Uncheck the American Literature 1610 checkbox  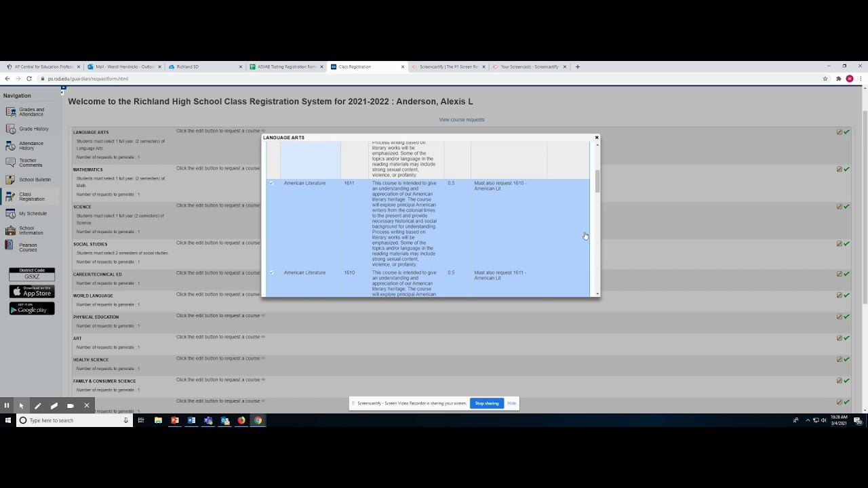(272, 272)
